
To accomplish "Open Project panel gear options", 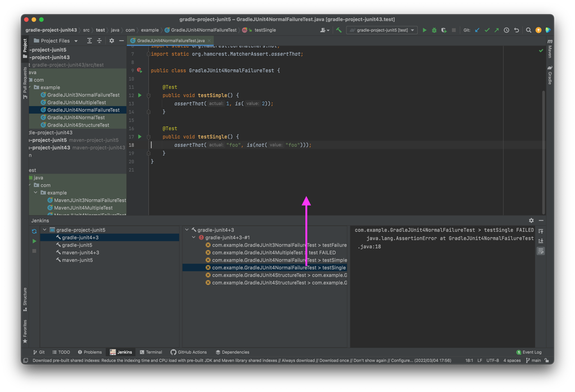I will [112, 40].
